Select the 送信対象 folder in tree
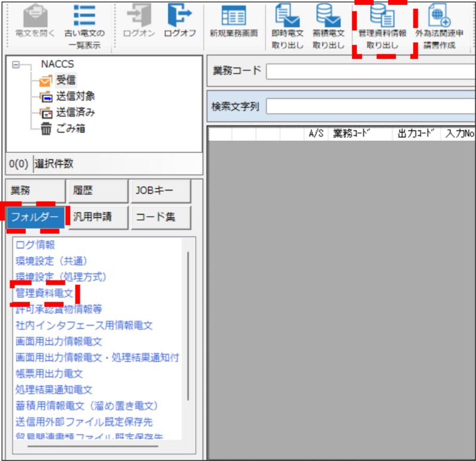Screen dimensions: 476x461 [75, 96]
